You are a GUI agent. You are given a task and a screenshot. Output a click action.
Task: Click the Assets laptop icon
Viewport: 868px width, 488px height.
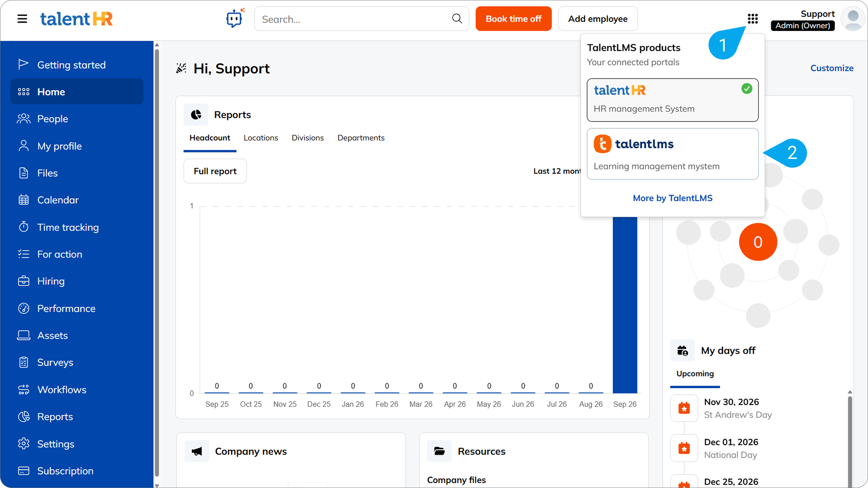(24, 335)
